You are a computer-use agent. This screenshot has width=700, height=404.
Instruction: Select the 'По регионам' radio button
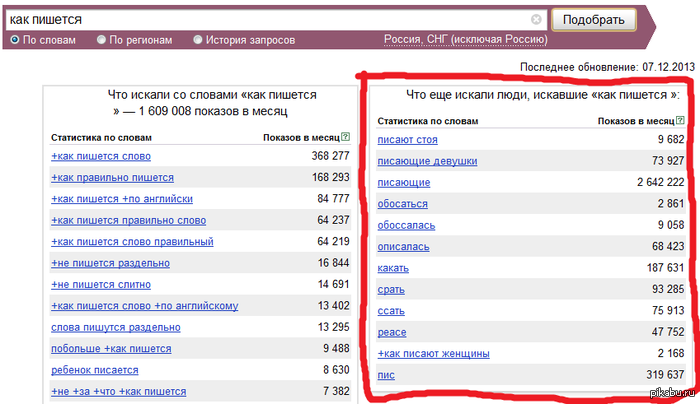(x=102, y=40)
